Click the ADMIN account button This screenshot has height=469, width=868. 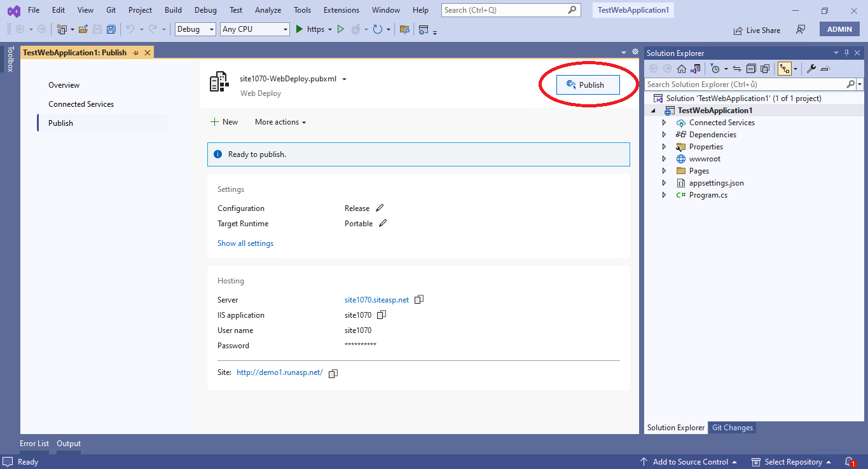[839, 29]
